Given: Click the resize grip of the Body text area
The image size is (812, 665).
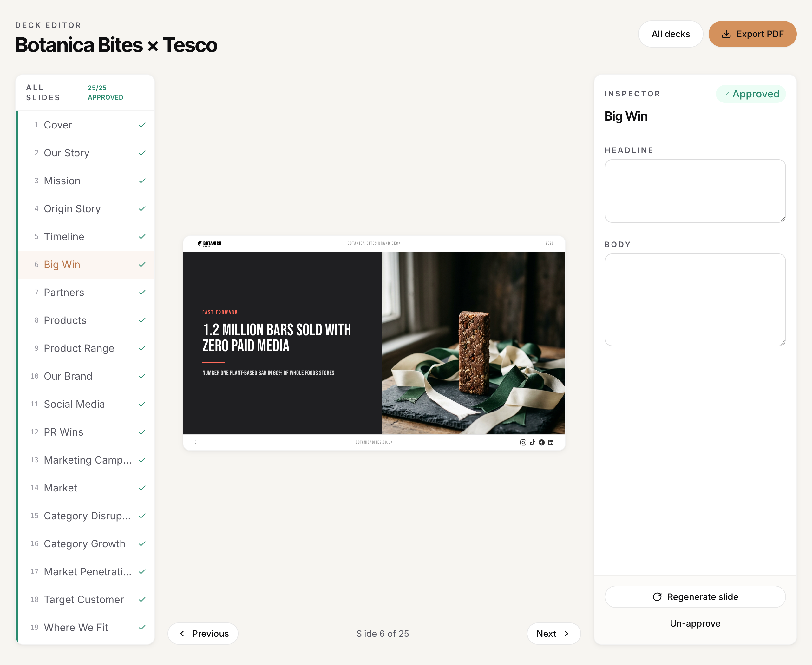Looking at the screenshot, I should pos(783,343).
